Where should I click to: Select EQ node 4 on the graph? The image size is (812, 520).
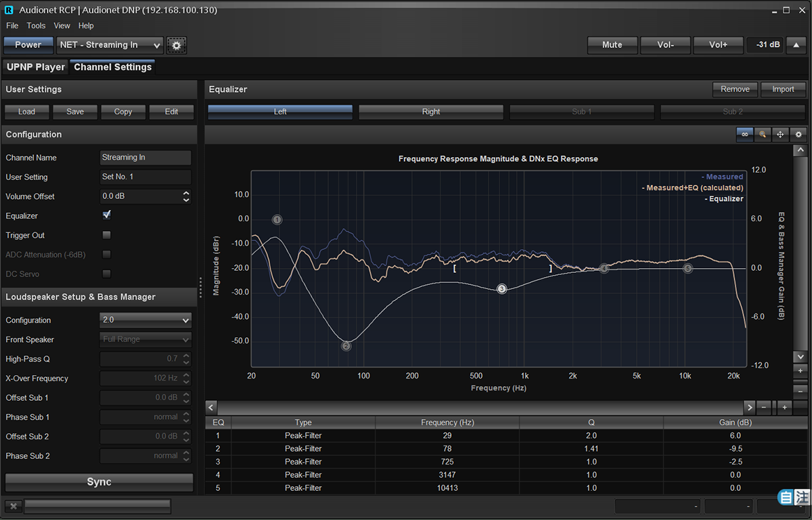point(604,269)
